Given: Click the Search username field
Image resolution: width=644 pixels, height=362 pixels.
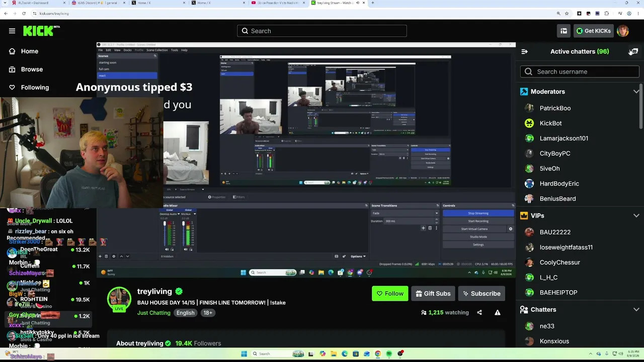Looking at the screenshot, I should [580, 71].
